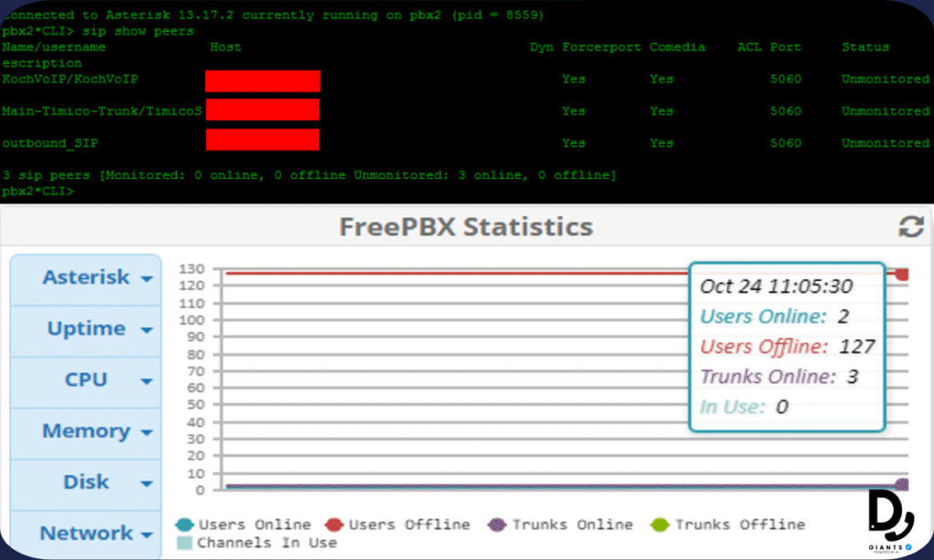Click the Channels In Use legend label
The image size is (934, 560).
pyautogui.click(x=267, y=543)
